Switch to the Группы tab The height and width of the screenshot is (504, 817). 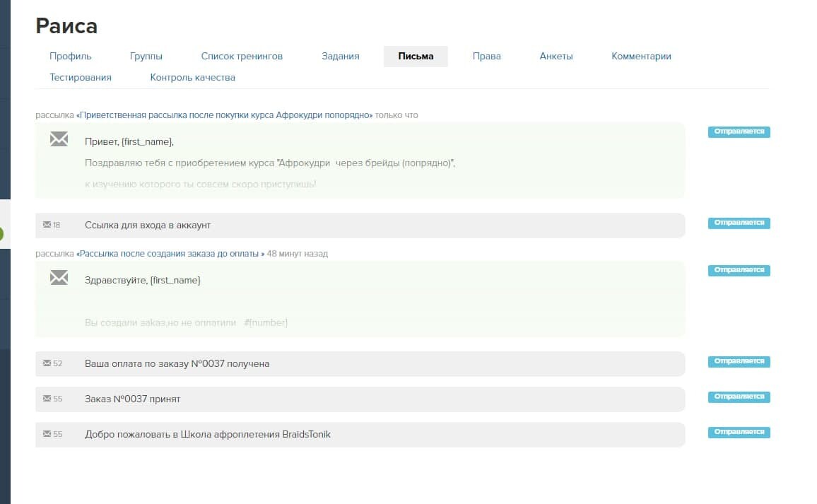coord(146,57)
